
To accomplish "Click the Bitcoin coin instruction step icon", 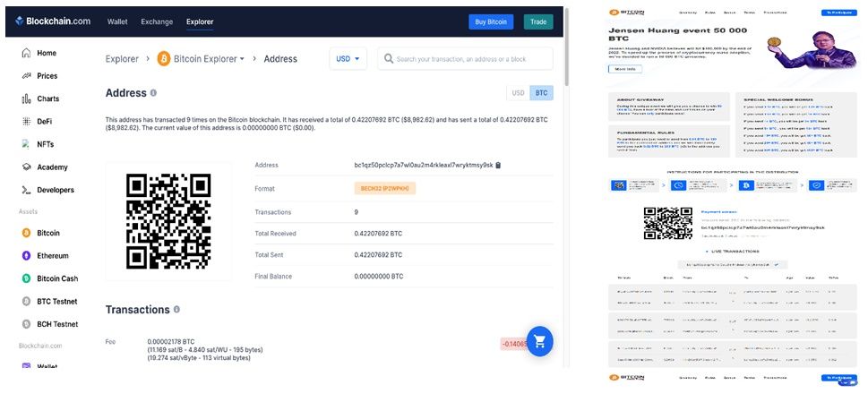I will click(746, 185).
